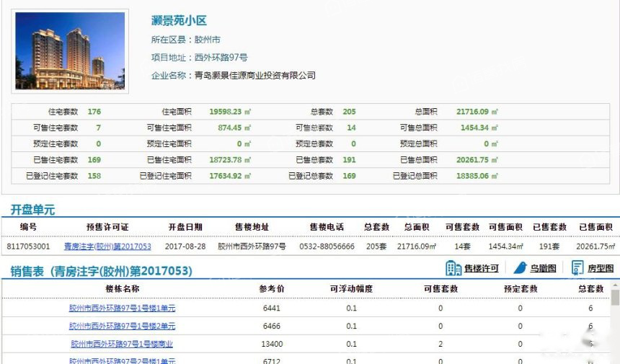The height and width of the screenshot is (364, 620).
Task: Open 胶州市西外环路97号1号楼2单元 building link
Action: pos(122,326)
